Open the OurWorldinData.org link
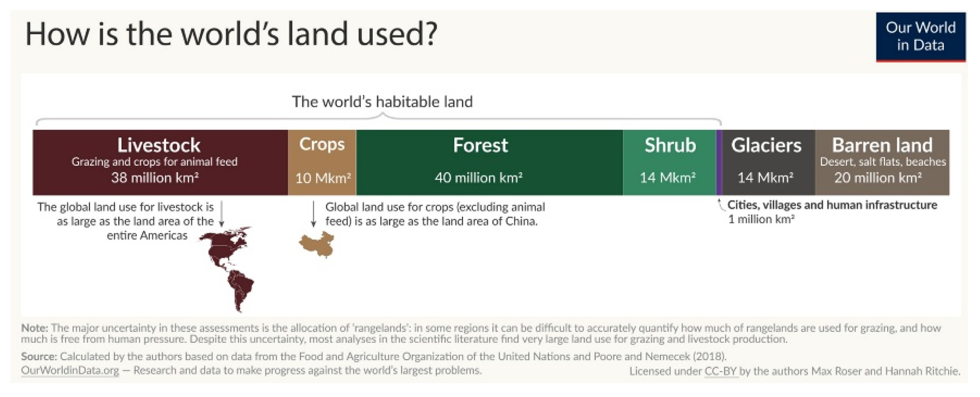 coord(70,370)
